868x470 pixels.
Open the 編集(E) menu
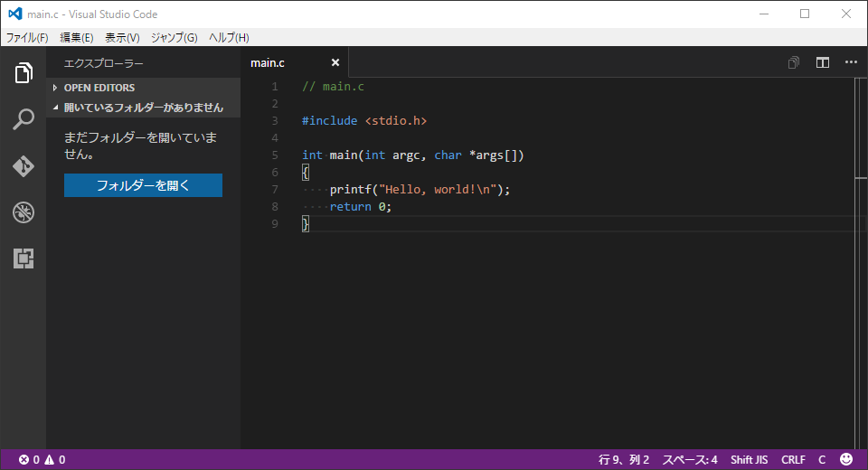pos(76,38)
